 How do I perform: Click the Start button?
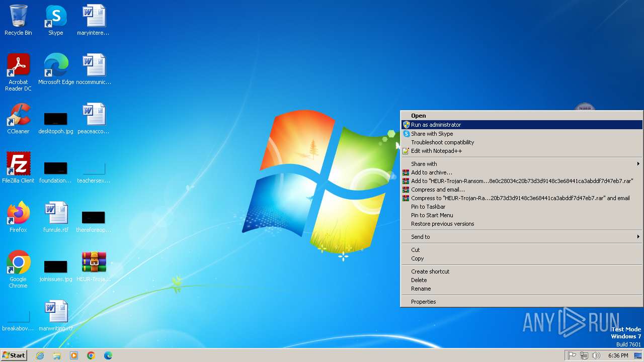tap(14, 355)
